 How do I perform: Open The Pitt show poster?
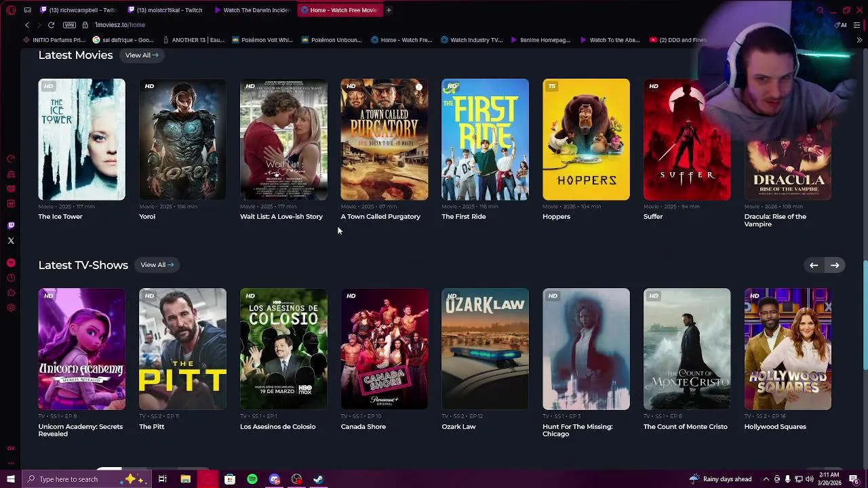pyautogui.click(x=182, y=349)
